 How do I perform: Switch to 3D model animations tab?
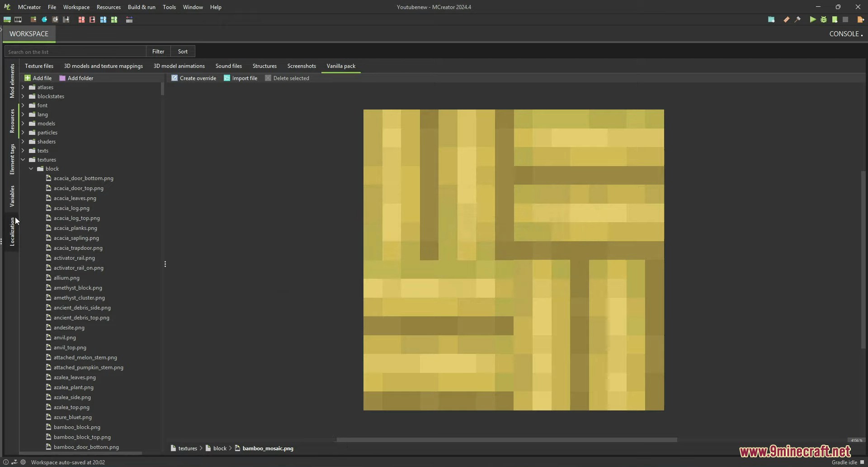coord(179,66)
